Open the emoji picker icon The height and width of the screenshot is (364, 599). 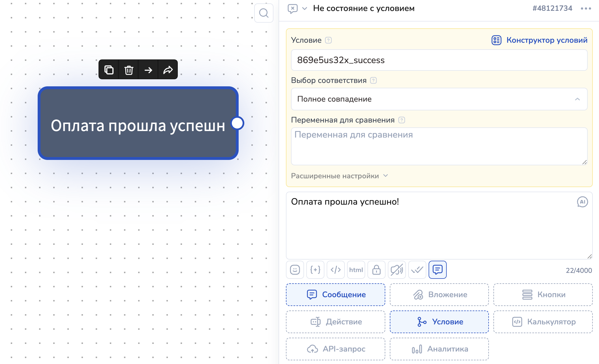click(295, 270)
